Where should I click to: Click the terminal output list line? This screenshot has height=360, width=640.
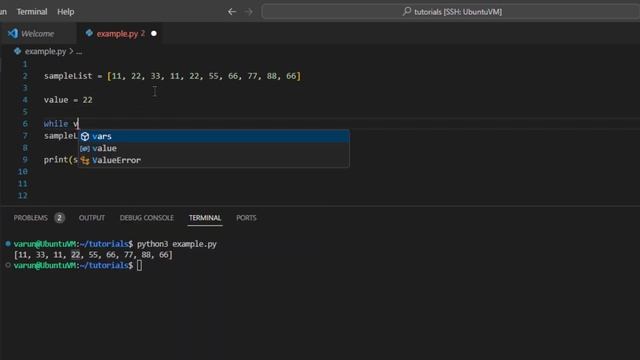click(93, 255)
